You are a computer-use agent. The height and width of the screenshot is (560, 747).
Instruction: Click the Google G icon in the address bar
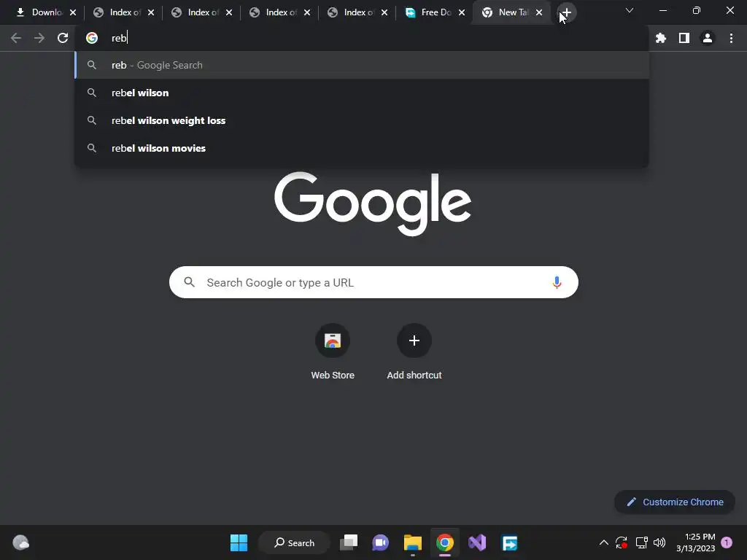92,38
